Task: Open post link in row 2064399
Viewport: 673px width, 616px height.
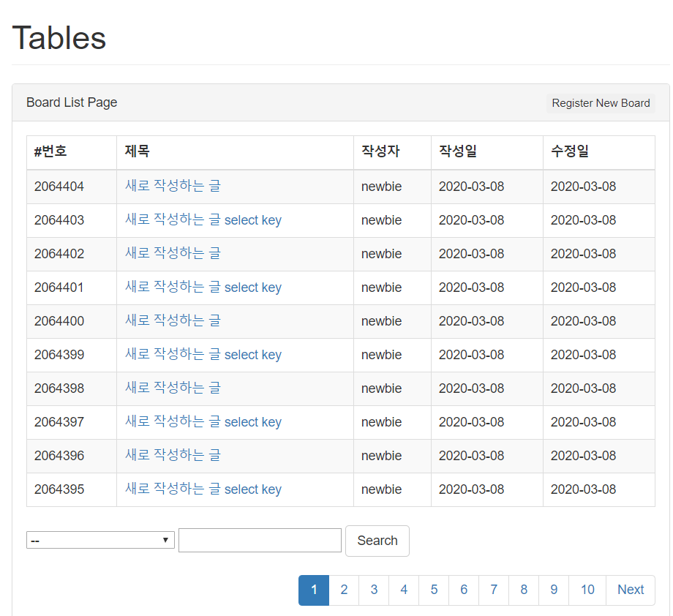Action: (203, 355)
